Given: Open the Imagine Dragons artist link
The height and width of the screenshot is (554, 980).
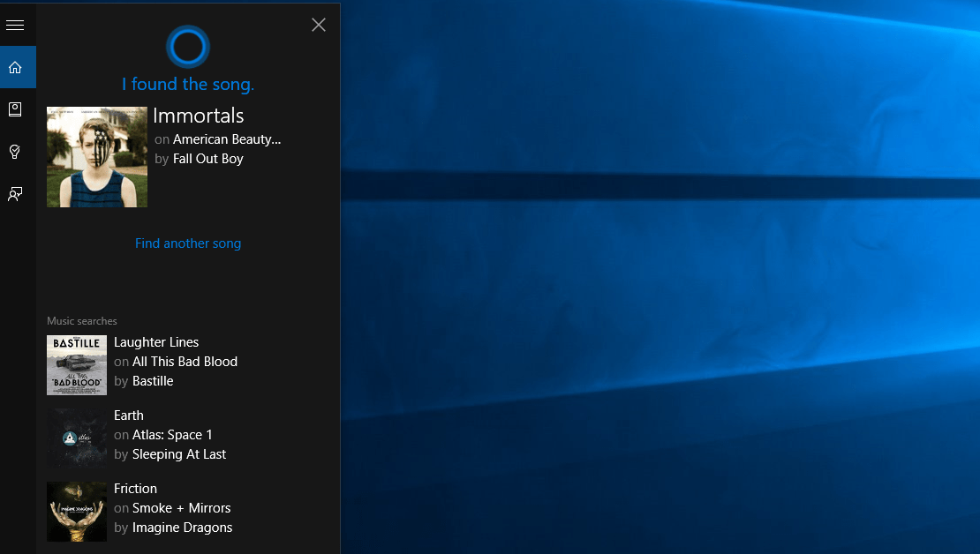Looking at the screenshot, I should [x=182, y=528].
